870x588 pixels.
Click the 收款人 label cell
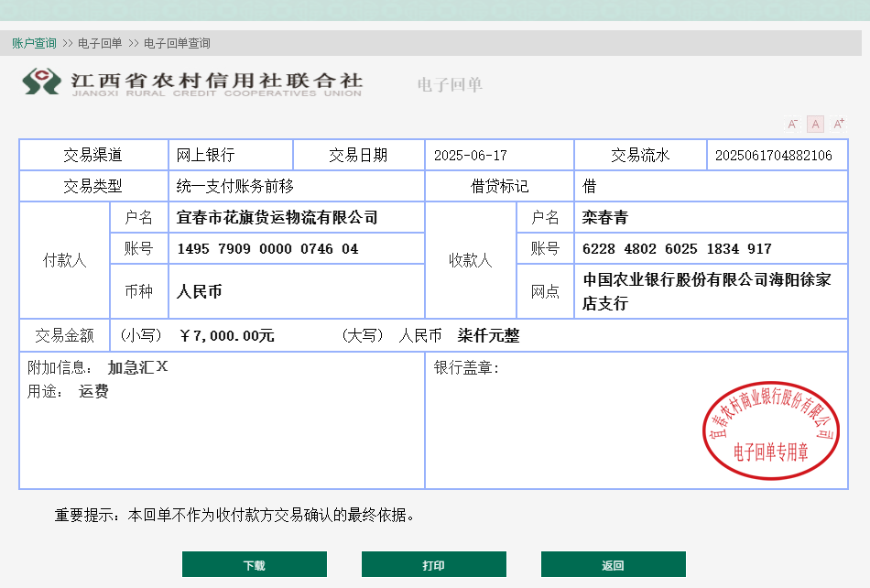click(471, 260)
